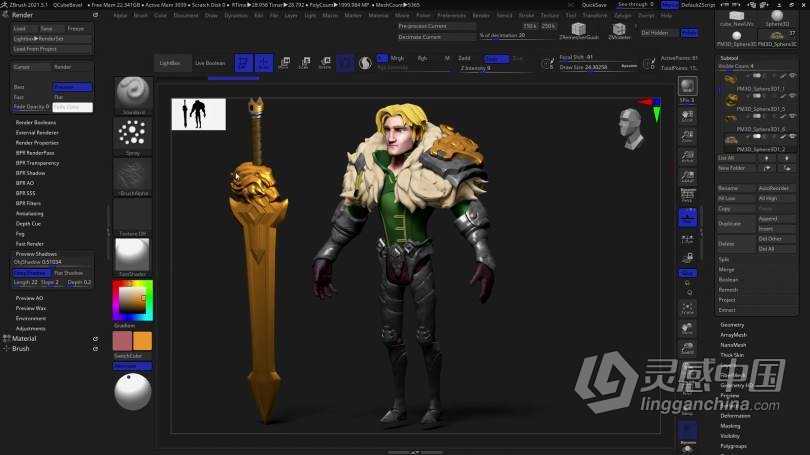
Task: Expand Render Booleans section
Action: pos(36,122)
